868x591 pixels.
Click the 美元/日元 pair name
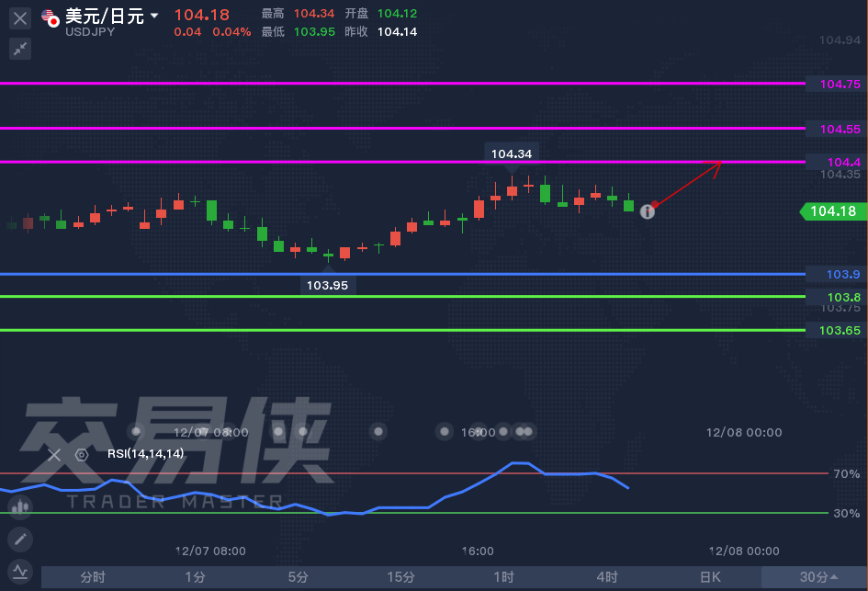click(x=105, y=16)
